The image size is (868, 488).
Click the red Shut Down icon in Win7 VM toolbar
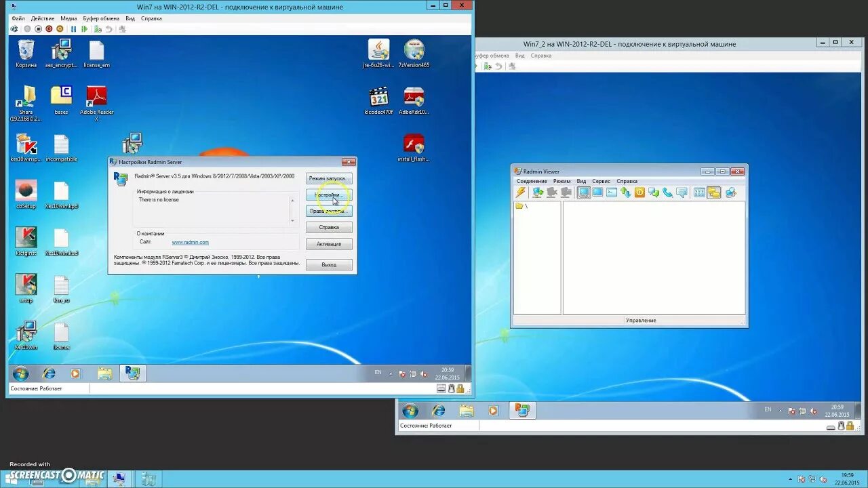(49, 29)
